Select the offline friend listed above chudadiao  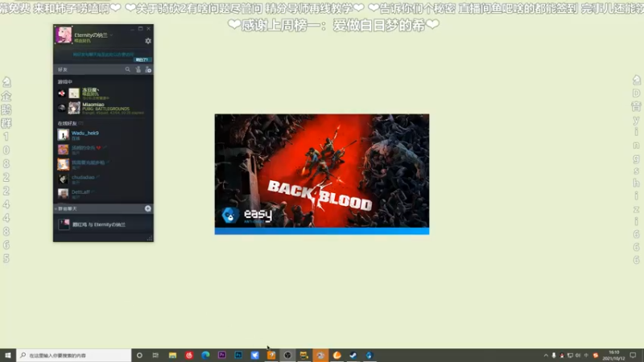click(103, 164)
